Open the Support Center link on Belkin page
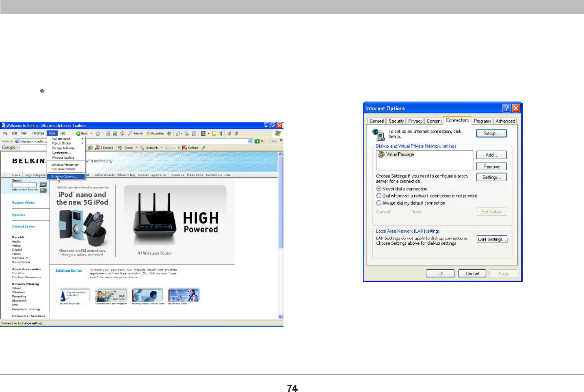 tap(24, 203)
